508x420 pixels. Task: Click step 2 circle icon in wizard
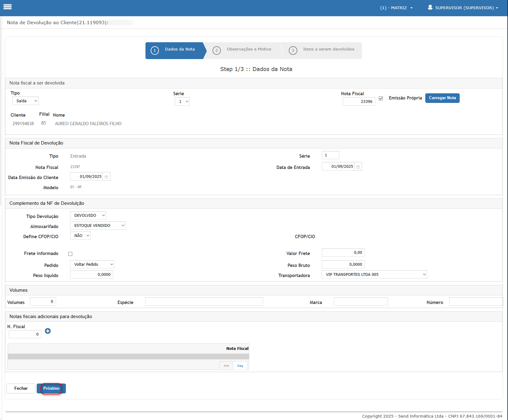pos(216,51)
